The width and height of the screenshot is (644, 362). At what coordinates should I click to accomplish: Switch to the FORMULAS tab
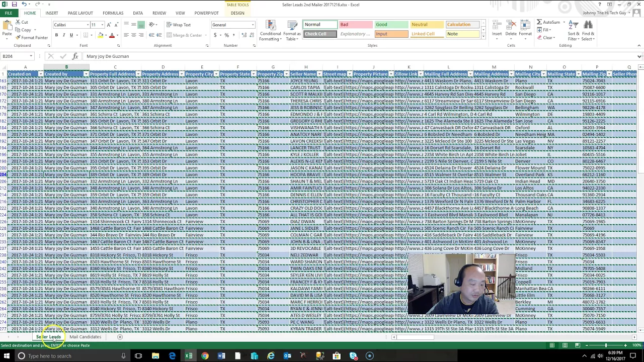point(113,13)
